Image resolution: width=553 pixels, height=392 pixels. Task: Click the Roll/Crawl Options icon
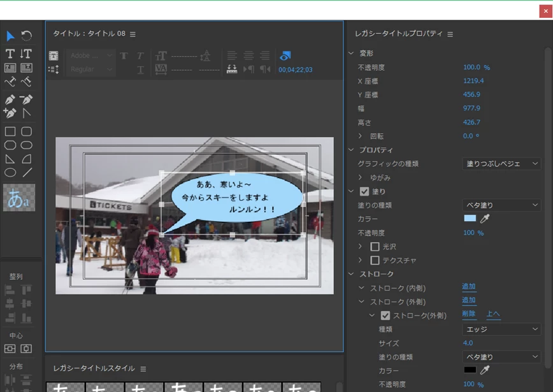pos(54,69)
